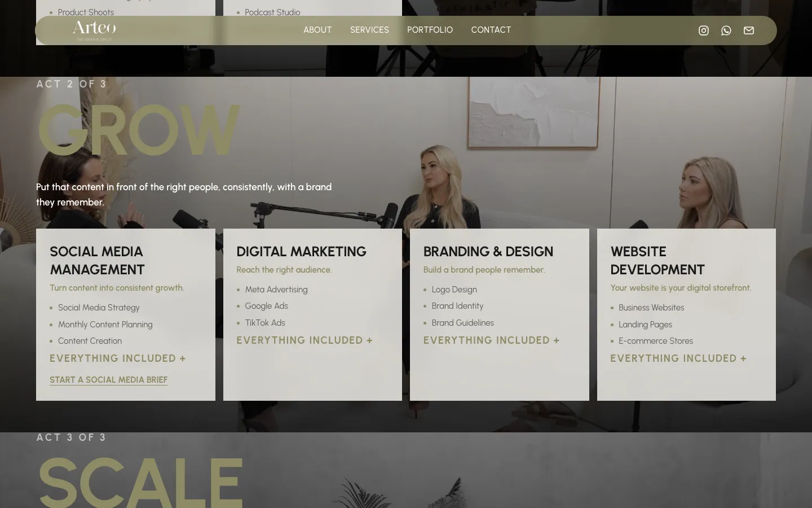Click the Branding & Design card heading
This screenshot has width=812, height=508.
(x=488, y=251)
